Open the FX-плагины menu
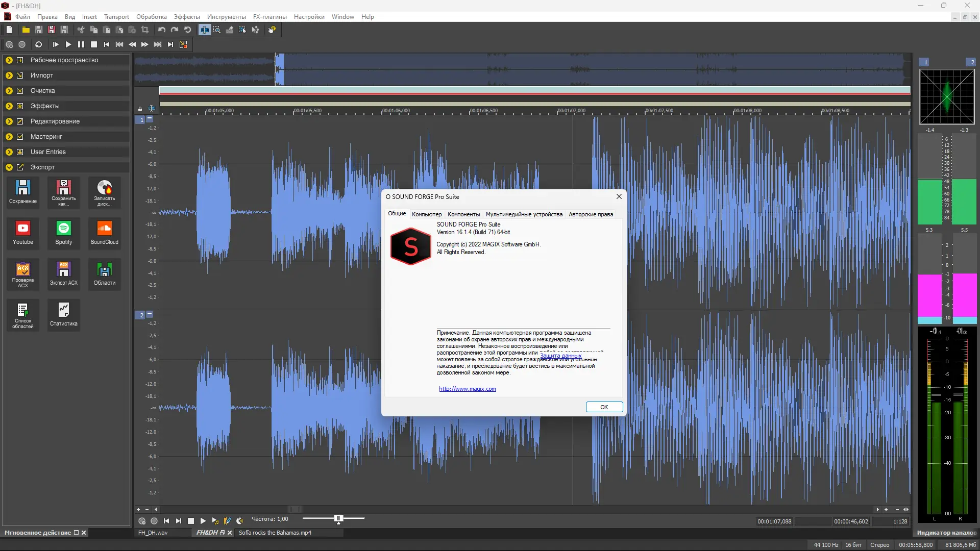The height and width of the screenshot is (551, 980). (269, 17)
